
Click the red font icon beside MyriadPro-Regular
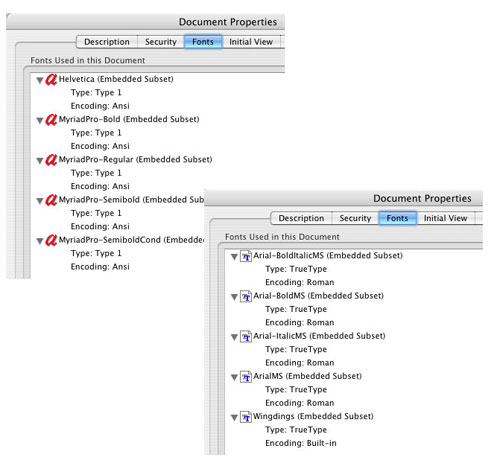coord(51,160)
